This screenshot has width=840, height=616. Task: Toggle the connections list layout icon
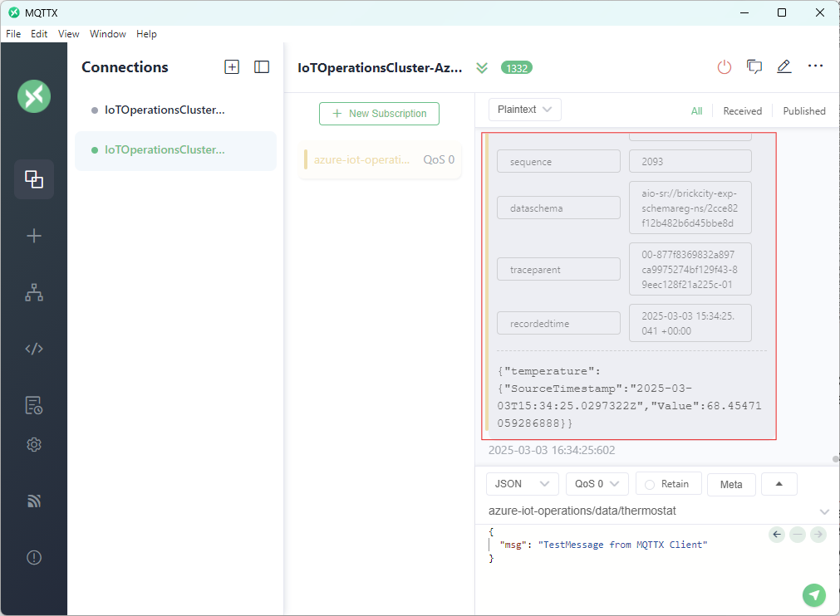[x=262, y=67]
